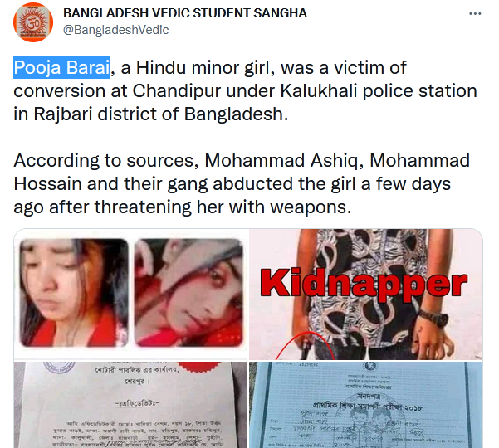The image size is (499, 448).
Task: Click the Rajbari district text line
Action: tap(151, 114)
